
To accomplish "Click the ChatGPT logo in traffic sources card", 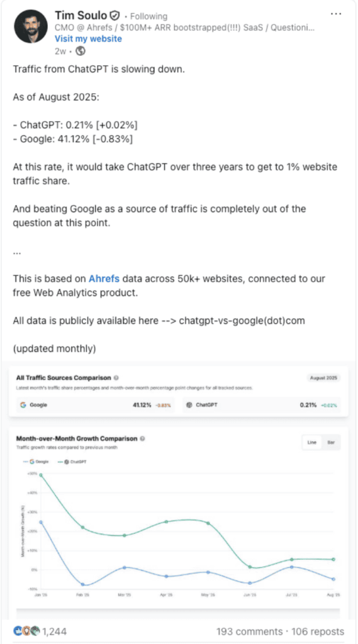I will (x=189, y=405).
